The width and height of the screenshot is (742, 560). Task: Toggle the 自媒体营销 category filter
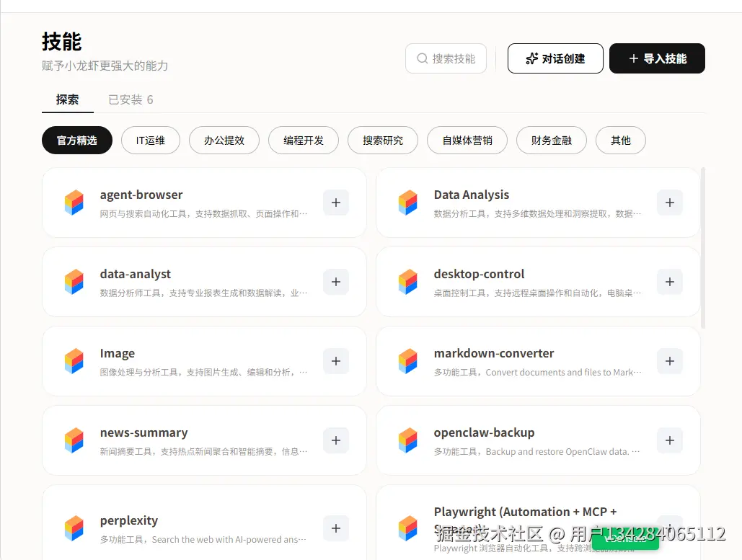467,141
